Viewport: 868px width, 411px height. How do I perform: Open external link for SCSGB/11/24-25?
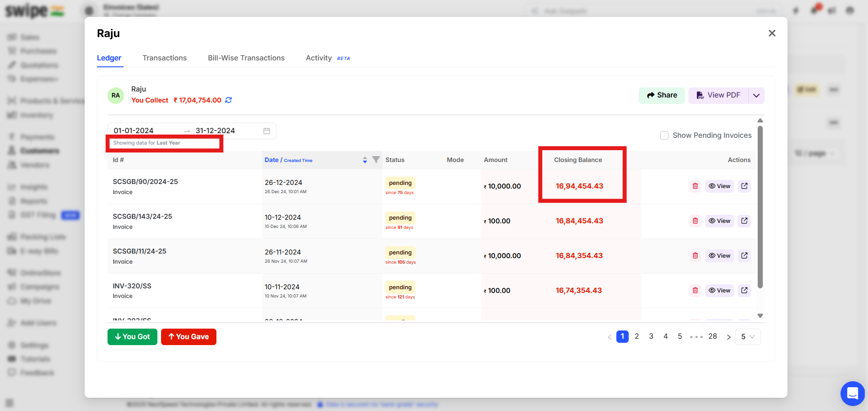(744, 256)
